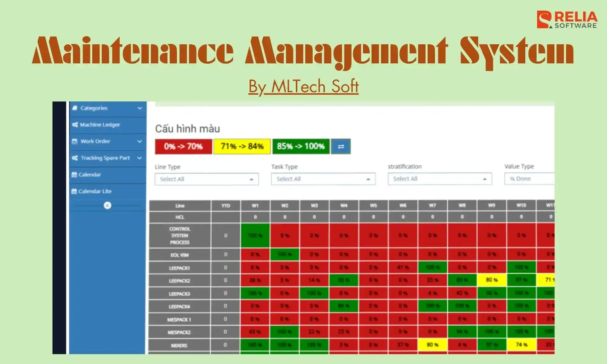Click the YTD column header
The width and height of the screenshot is (607, 364).
(226, 206)
